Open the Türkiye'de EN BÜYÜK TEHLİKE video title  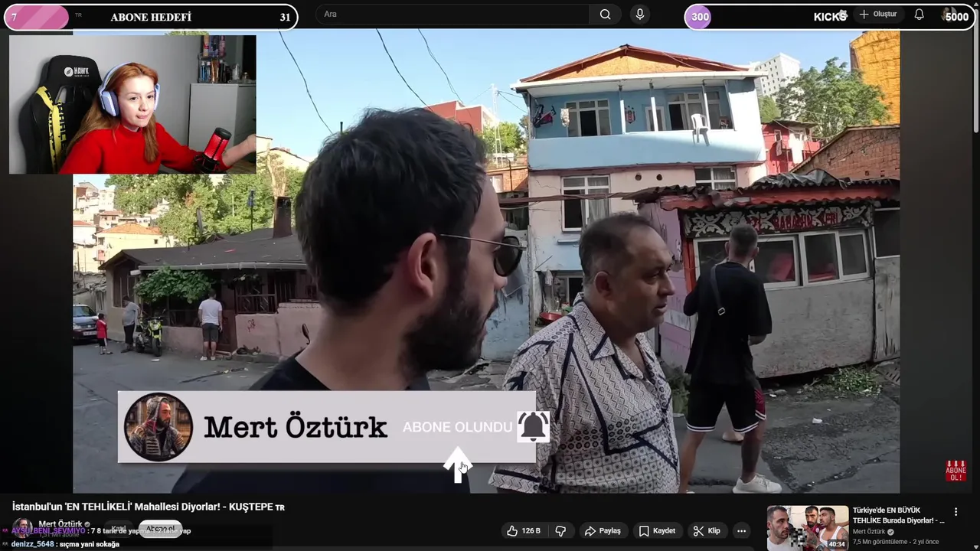tap(898, 515)
